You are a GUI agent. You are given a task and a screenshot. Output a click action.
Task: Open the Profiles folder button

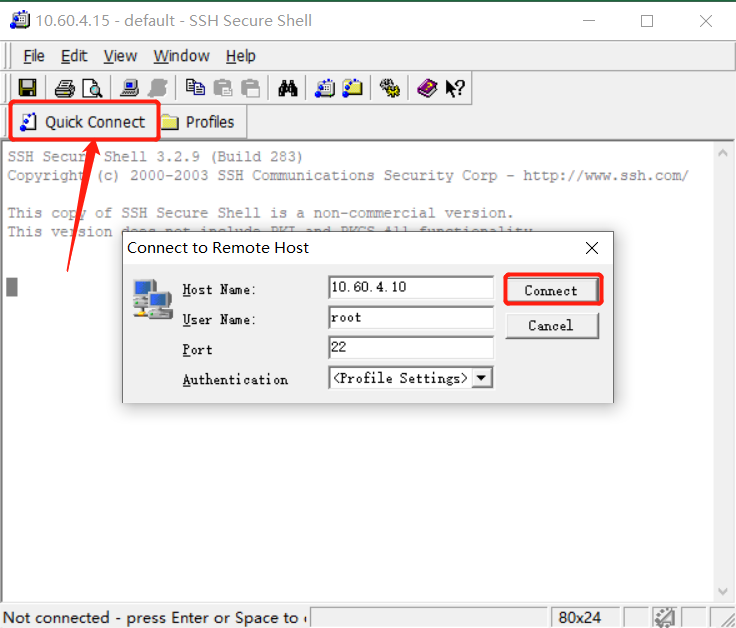[198, 122]
